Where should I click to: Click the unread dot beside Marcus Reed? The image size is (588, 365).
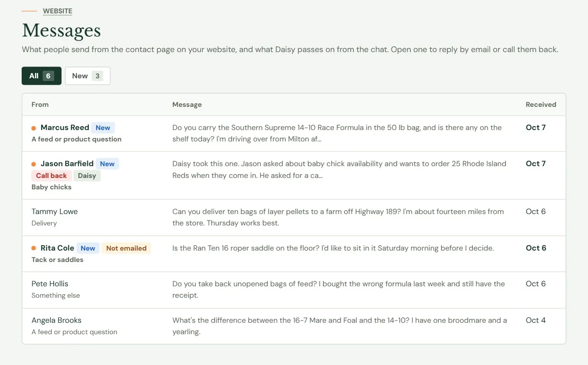(34, 128)
